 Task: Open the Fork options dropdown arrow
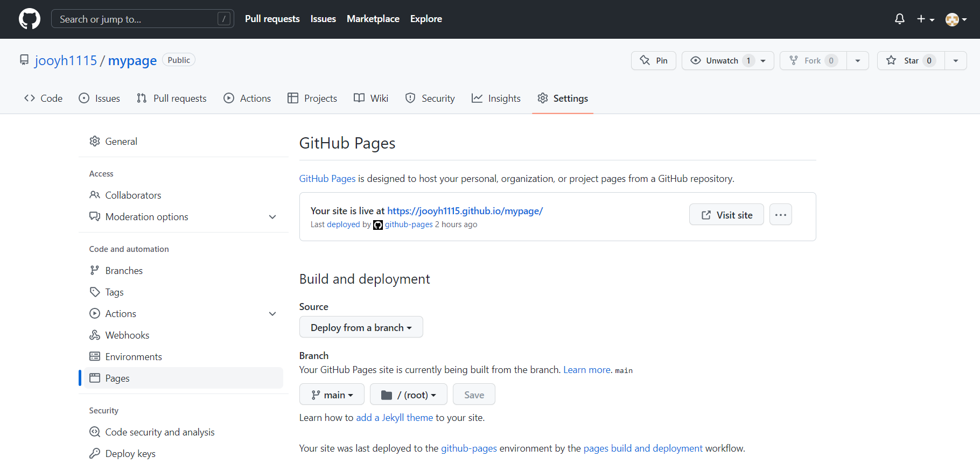pos(858,60)
